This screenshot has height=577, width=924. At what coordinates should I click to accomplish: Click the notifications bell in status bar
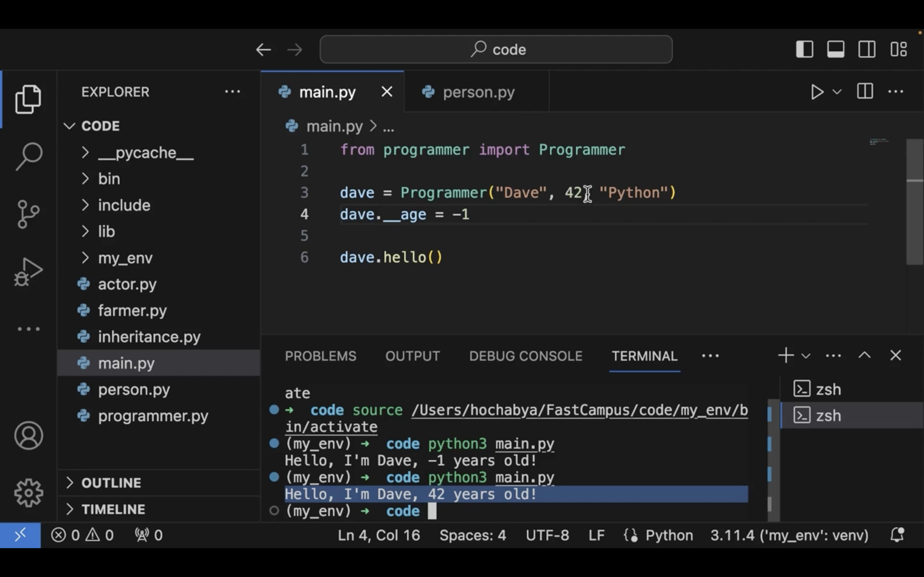pos(897,535)
